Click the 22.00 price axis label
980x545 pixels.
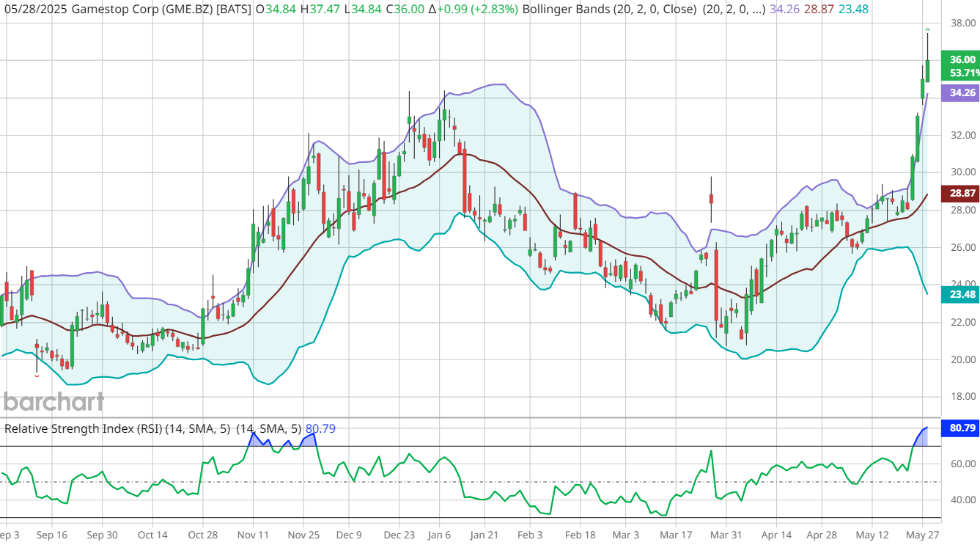pyautogui.click(x=962, y=323)
